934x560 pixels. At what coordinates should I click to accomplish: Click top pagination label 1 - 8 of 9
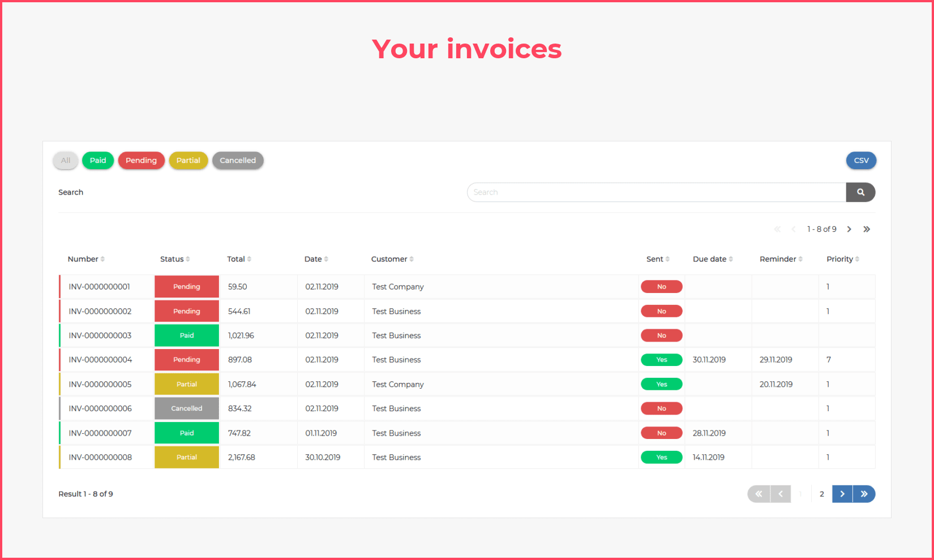[x=821, y=229]
